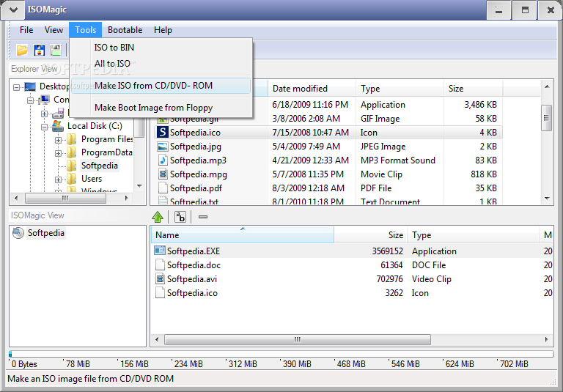Sort ISOMagic list by Name column
Image resolution: width=563 pixels, height=392 pixels.
point(243,234)
